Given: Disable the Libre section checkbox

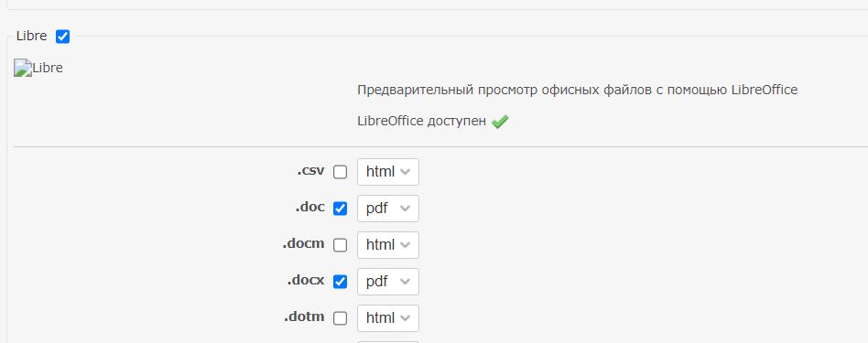Looking at the screenshot, I should point(63,37).
